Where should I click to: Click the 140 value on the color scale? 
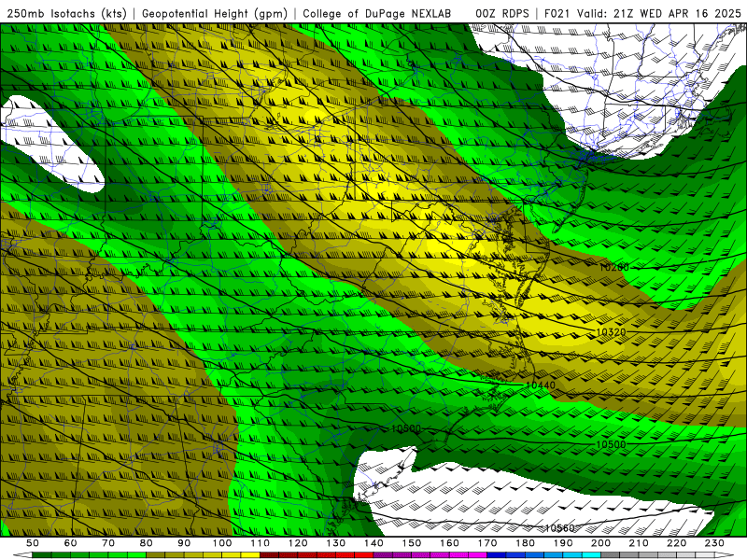point(373,543)
